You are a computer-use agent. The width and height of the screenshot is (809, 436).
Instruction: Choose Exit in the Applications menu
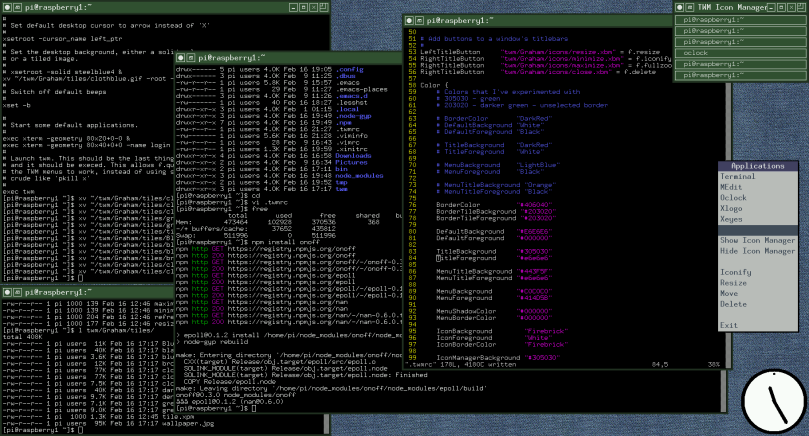point(758,326)
